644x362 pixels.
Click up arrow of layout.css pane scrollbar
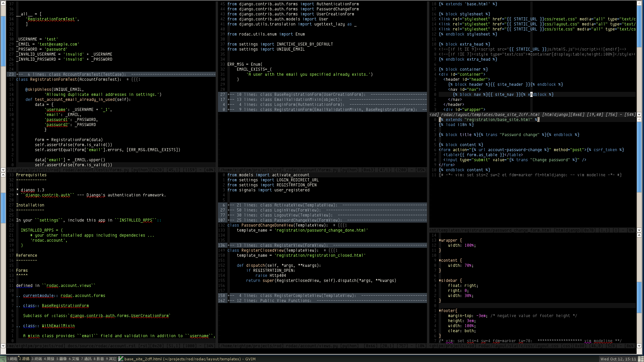click(639, 235)
